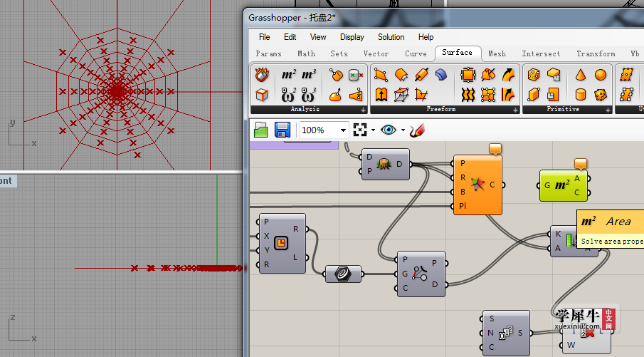644x357 pixels.
Task: Click the balloon above the Voronoi component
Action: pyautogui.click(x=495, y=149)
